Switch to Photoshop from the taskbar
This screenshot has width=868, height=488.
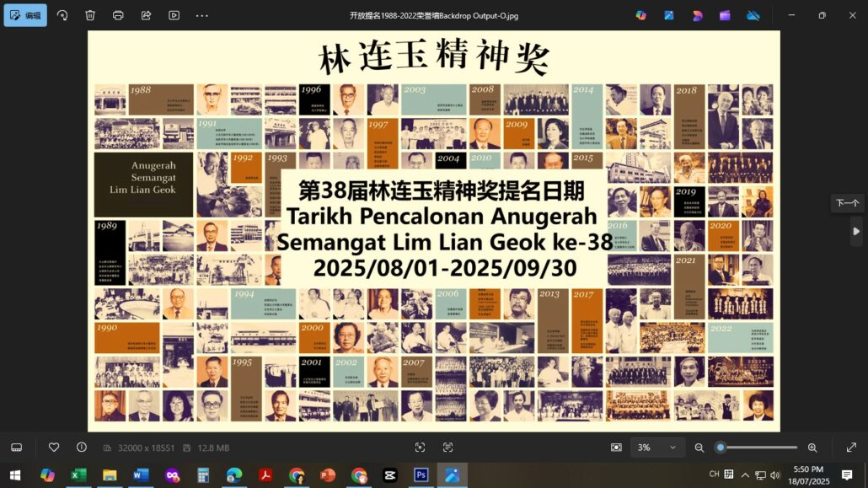[x=421, y=475]
